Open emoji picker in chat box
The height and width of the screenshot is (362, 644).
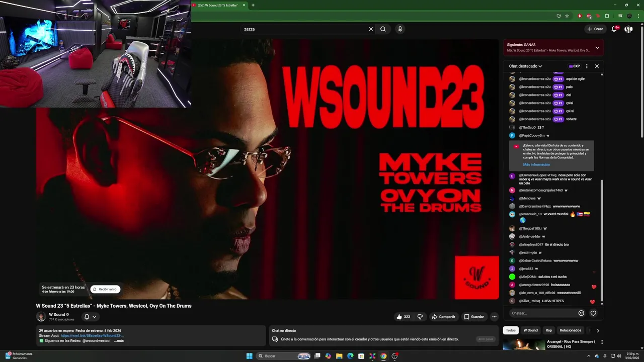[x=581, y=313]
